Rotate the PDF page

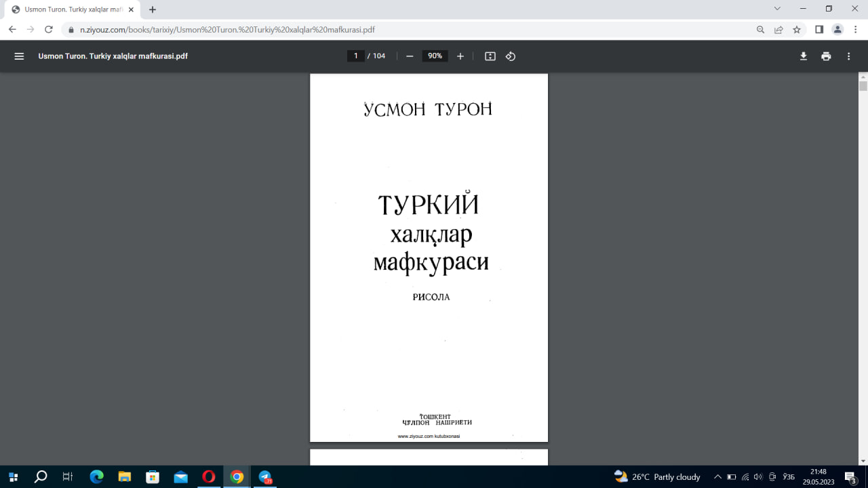[510, 56]
